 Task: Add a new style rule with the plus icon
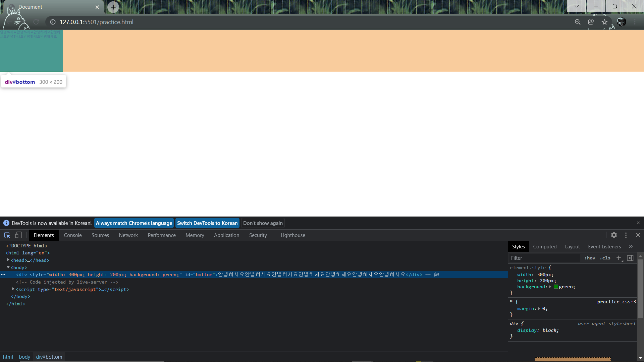coord(619,258)
